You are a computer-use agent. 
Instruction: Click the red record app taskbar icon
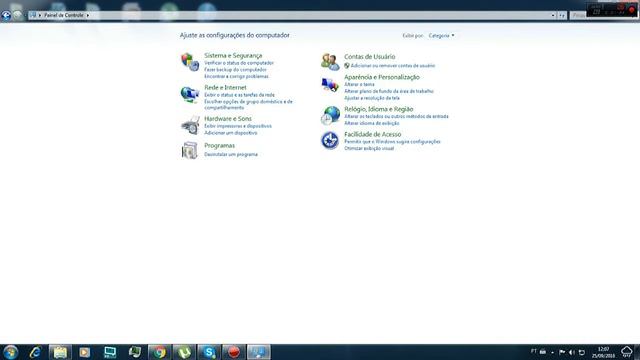[234, 352]
